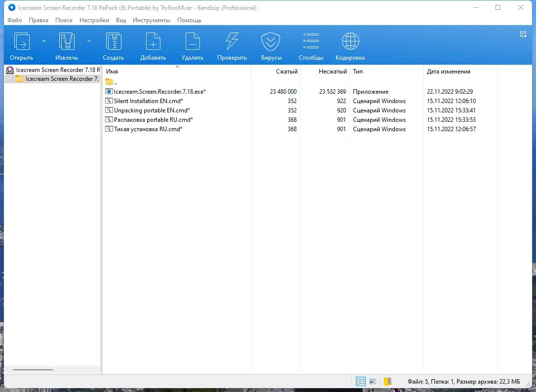Sort by the Несжатый column header

(x=325, y=71)
